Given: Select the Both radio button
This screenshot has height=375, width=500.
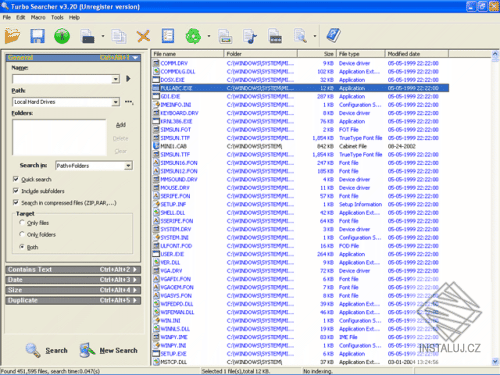Looking at the screenshot, I should (22, 247).
